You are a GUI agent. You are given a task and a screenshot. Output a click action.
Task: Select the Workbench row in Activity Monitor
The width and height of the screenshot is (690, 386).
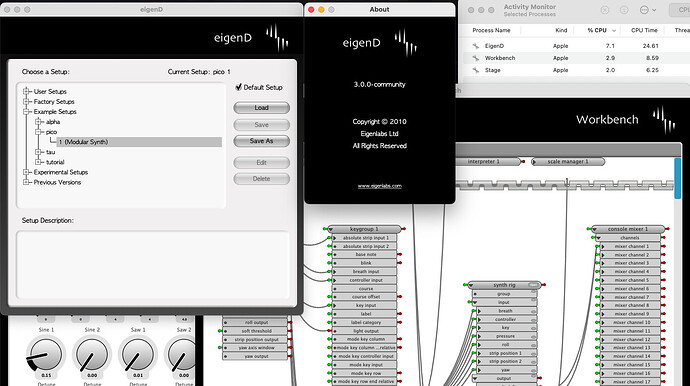(x=576, y=58)
